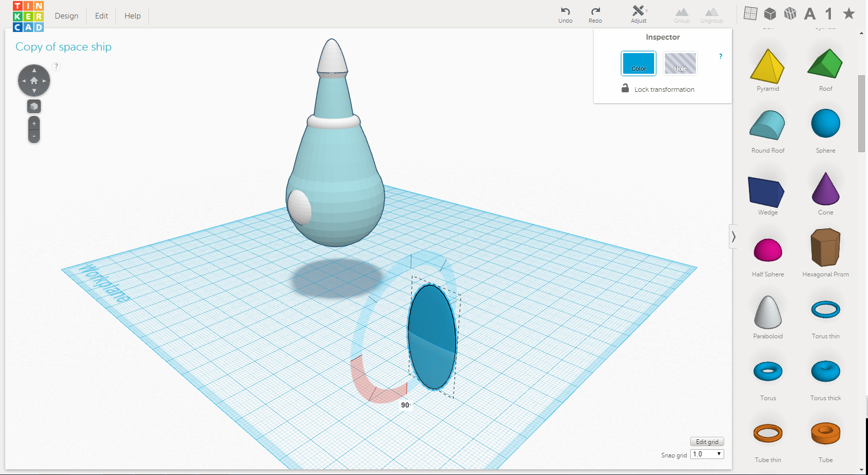Select the Sphere shape

pyautogui.click(x=825, y=123)
